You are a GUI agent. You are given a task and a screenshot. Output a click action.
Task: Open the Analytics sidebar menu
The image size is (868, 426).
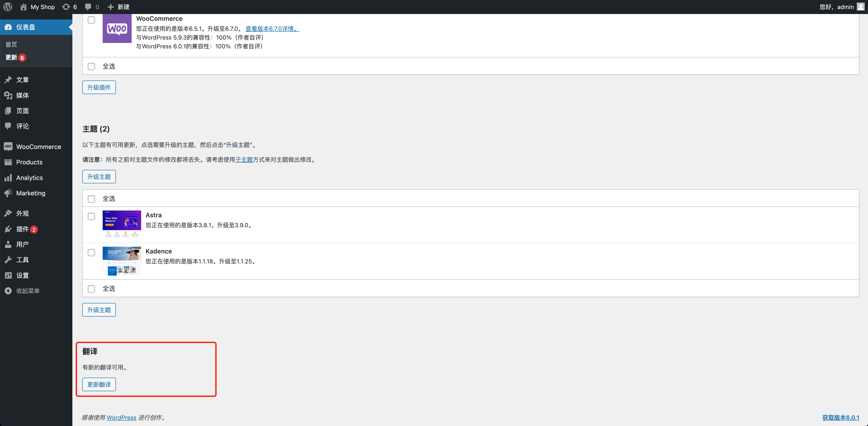29,178
